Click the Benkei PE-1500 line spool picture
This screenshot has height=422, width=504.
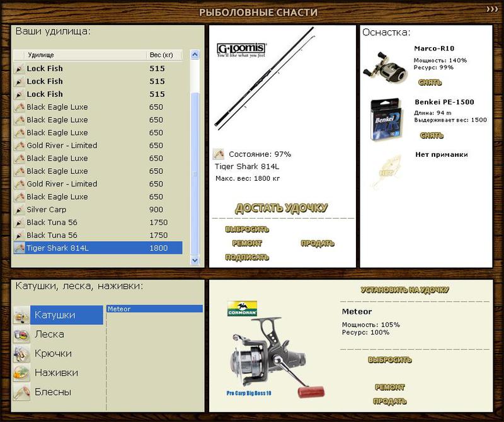point(386,120)
